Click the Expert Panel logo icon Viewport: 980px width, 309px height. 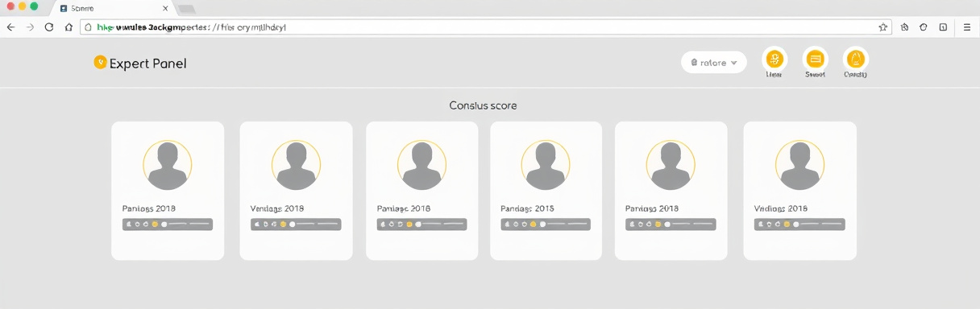(x=100, y=62)
